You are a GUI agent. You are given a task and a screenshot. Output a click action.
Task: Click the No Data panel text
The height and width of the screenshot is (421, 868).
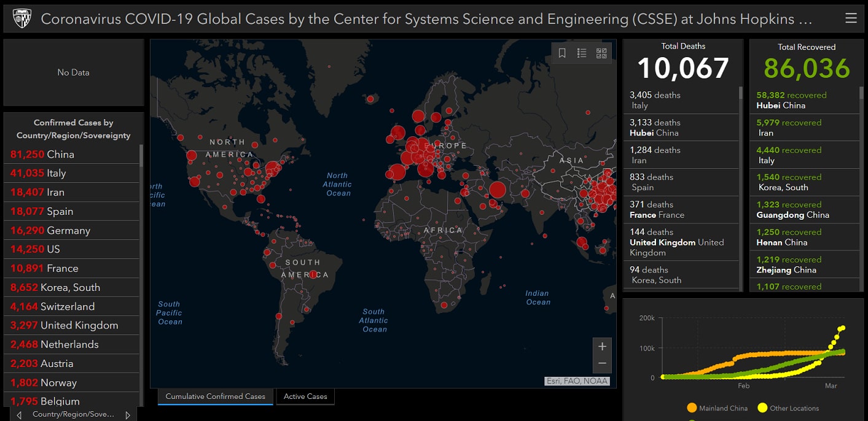point(73,72)
